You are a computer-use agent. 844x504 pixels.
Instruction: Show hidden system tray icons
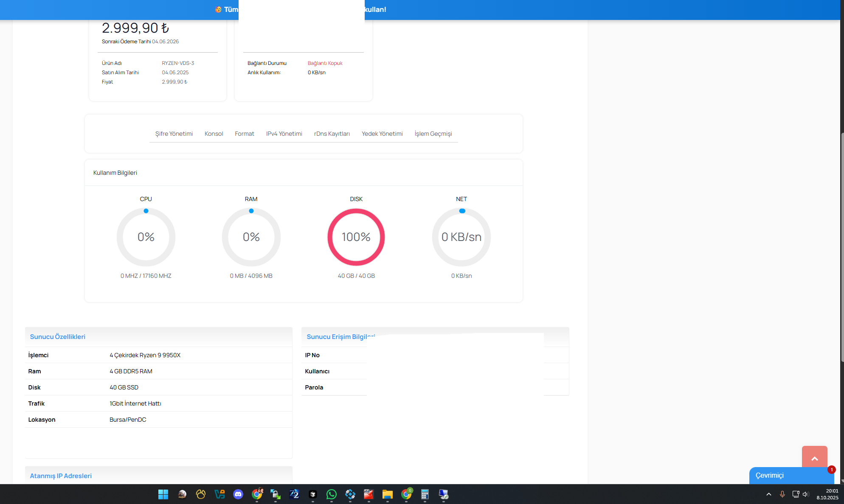click(768, 494)
